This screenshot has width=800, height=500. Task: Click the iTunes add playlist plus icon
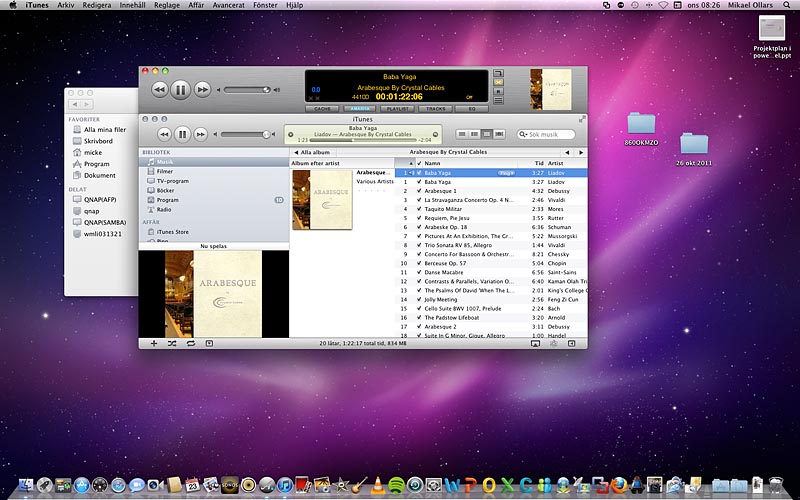[154, 343]
